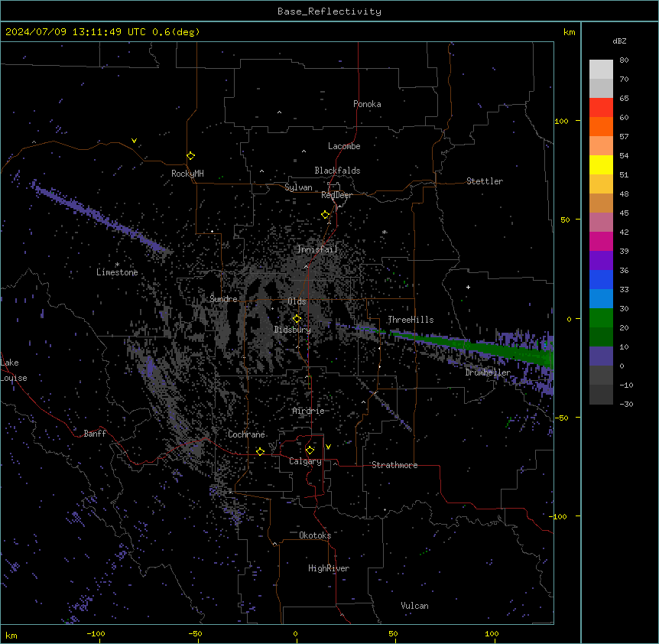Click the Base_Reflectivity title

(329, 11)
